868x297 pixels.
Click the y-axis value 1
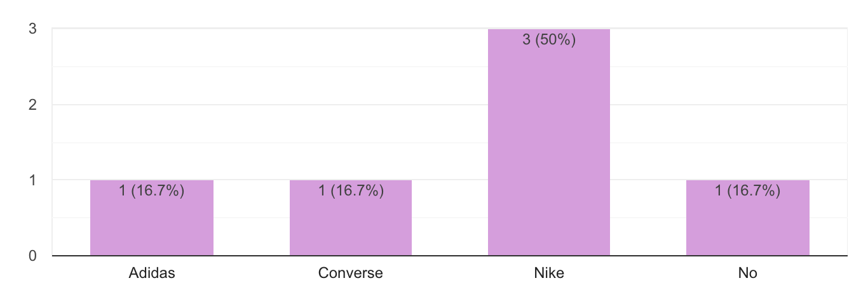(32, 180)
